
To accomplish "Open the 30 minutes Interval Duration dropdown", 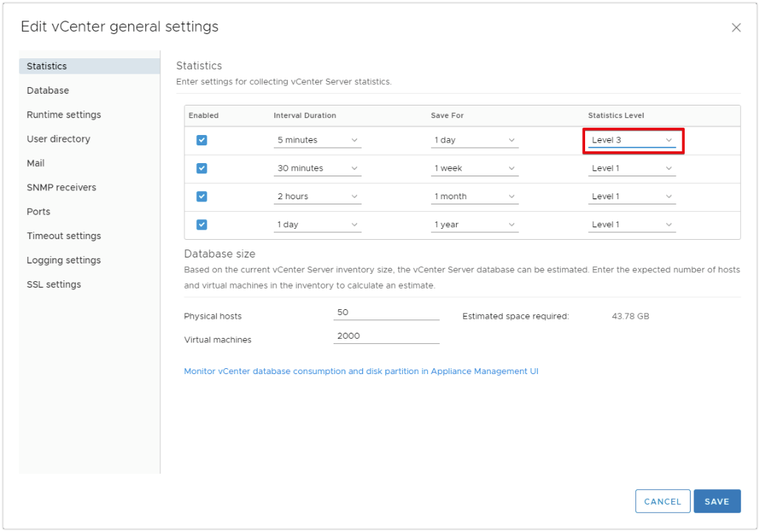I will pyautogui.click(x=317, y=168).
